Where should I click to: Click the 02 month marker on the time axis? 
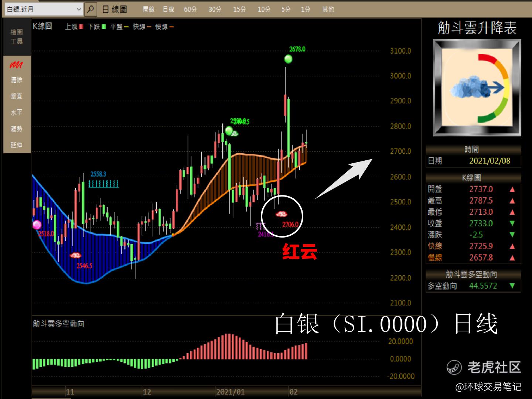[294, 392]
